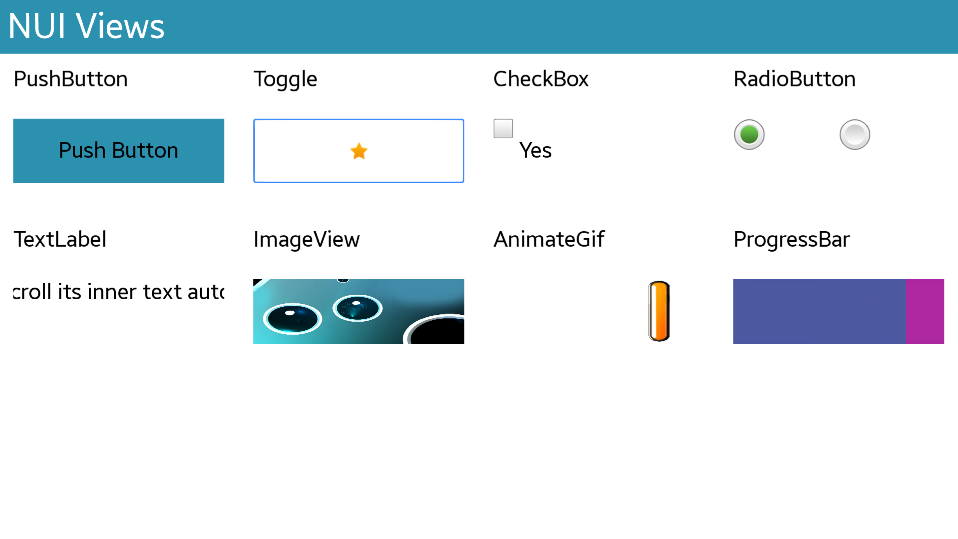The height and width of the screenshot is (539, 958).
Task: Select the green selected radio button
Action: point(749,134)
